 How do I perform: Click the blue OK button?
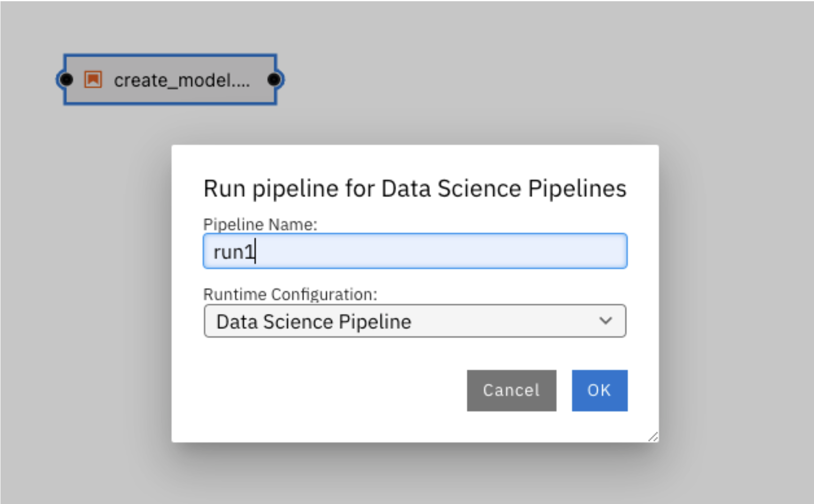click(x=599, y=390)
